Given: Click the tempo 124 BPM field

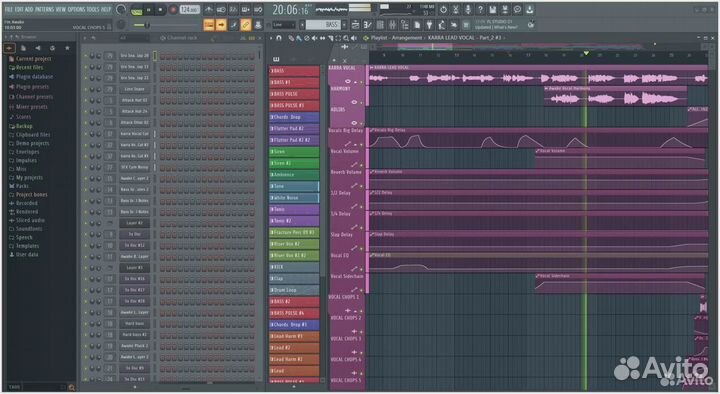Looking at the screenshot, I should tap(190, 9).
